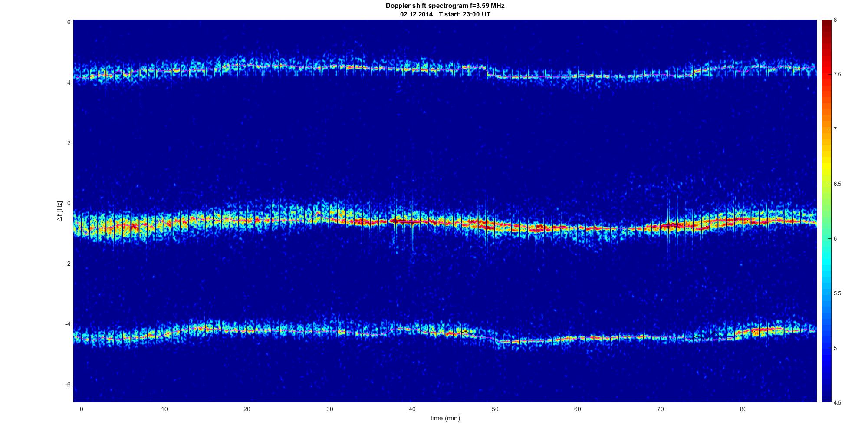The image size is (868, 432).
Task: Click the x-axis tick label '80'
Action: point(743,409)
